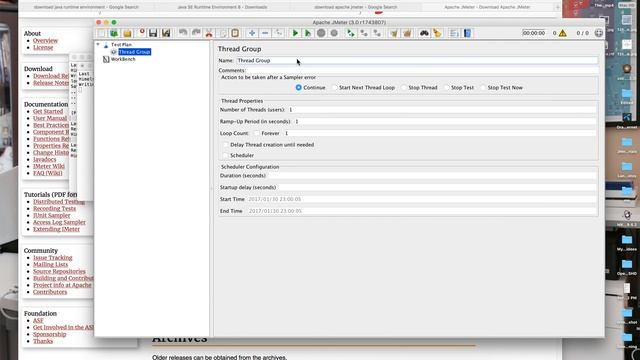Click the Shutdown small round icon
Viewport: 640px width, 360px height.
(334, 33)
